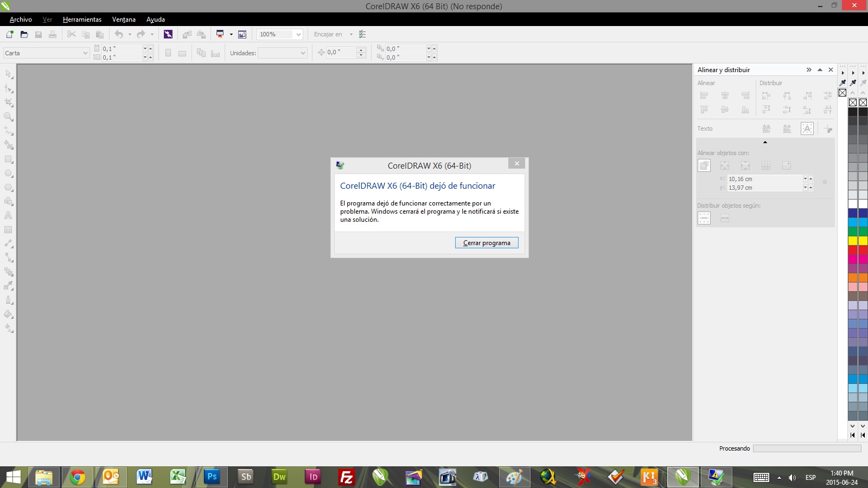Click the Import icon
This screenshot has width=868, height=488.
click(187, 34)
